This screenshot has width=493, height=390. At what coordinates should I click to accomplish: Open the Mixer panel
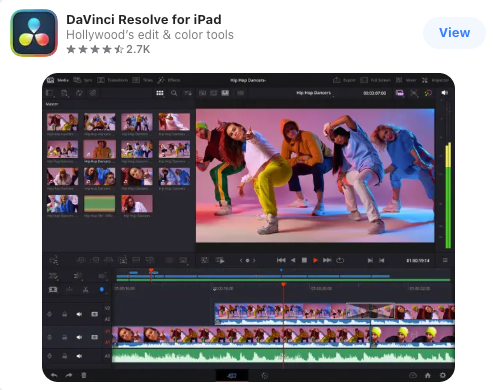click(x=406, y=80)
